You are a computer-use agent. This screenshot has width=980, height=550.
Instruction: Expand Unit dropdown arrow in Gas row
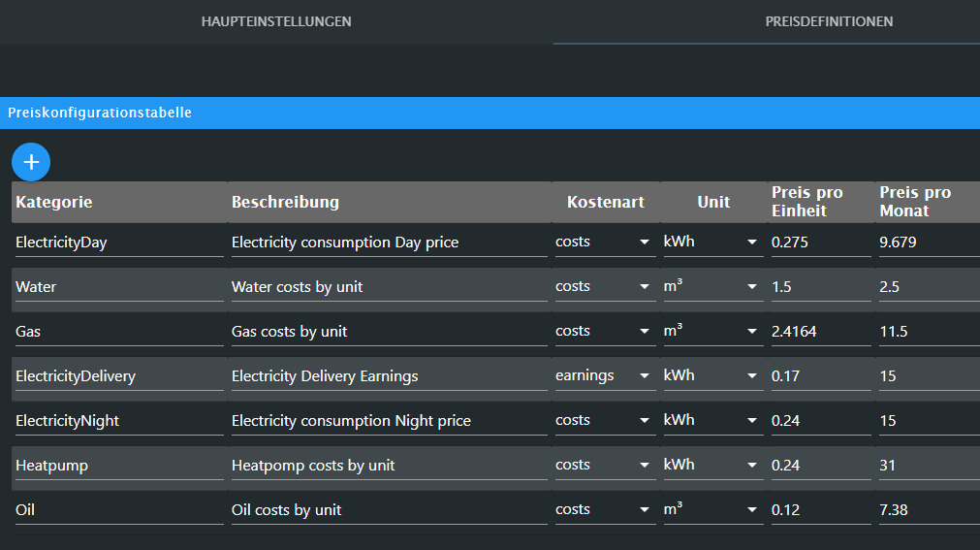[752, 332]
